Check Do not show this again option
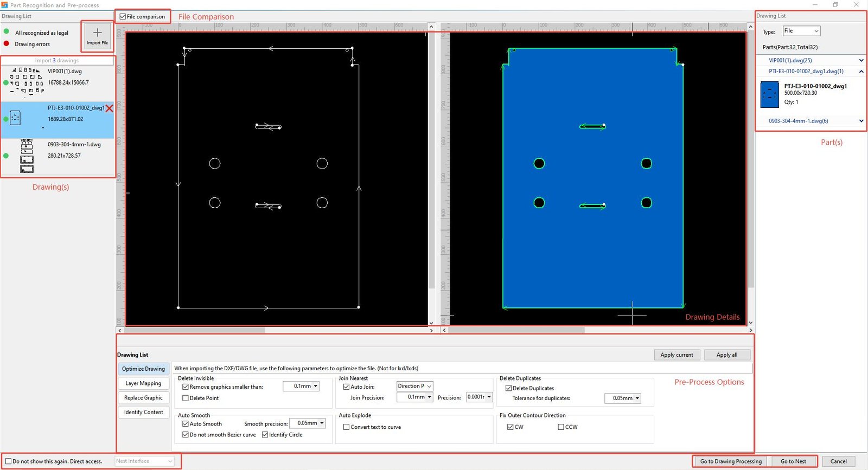 (x=8, y=461)
